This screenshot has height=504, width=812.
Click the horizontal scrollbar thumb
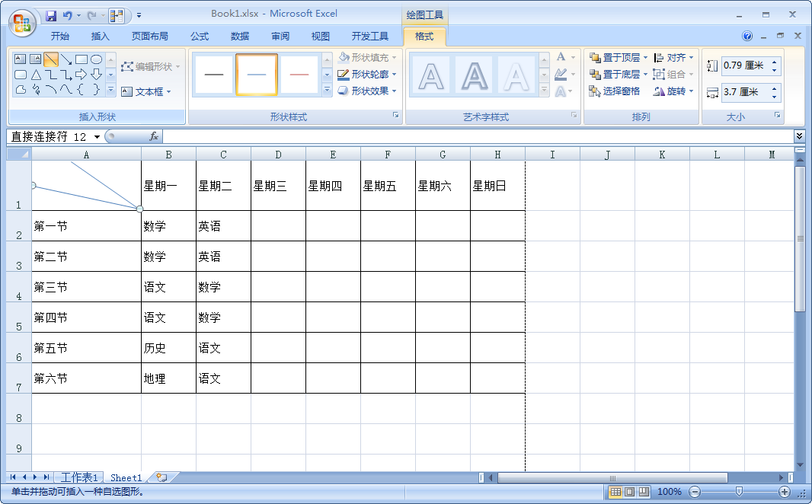pos(612,477)
